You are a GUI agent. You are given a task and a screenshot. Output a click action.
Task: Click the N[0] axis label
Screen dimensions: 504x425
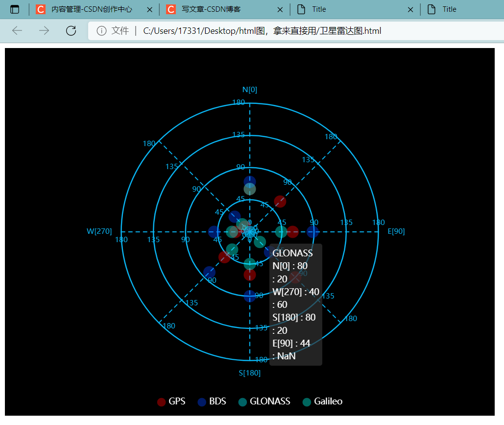250,90
